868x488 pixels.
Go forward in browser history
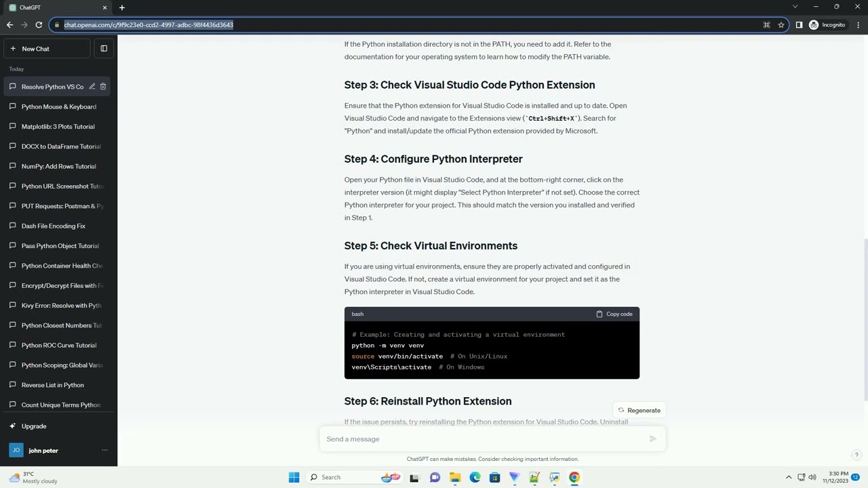coord(24,25)
